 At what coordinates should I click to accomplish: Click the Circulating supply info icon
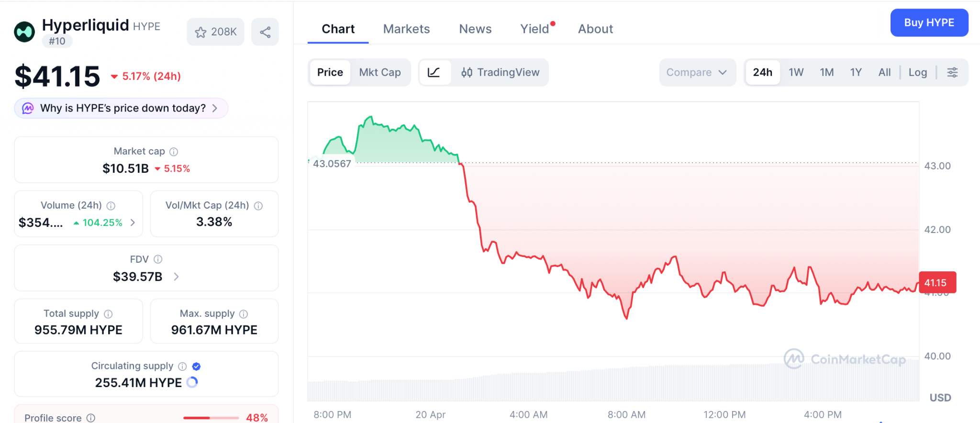[182, 366]
